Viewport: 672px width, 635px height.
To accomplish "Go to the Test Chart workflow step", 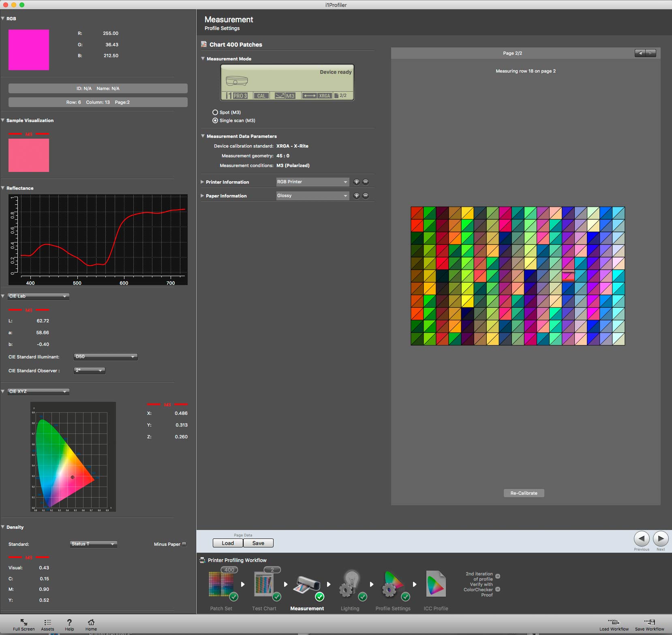I will tap(265, 585).
